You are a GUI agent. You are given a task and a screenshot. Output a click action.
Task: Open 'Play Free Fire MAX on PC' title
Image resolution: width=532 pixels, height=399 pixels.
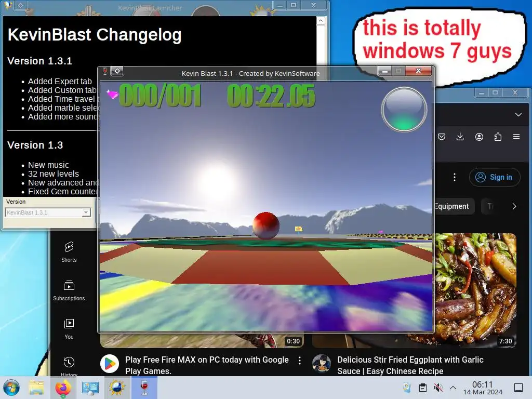click(x=207, y=365)
